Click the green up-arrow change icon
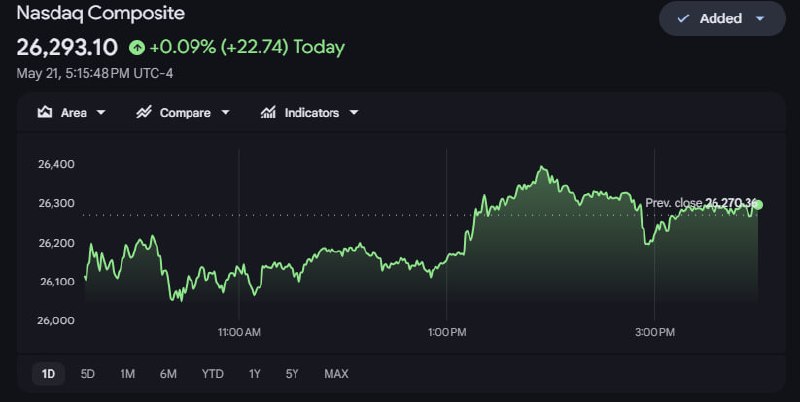800x402 pixels. point(137,47)
